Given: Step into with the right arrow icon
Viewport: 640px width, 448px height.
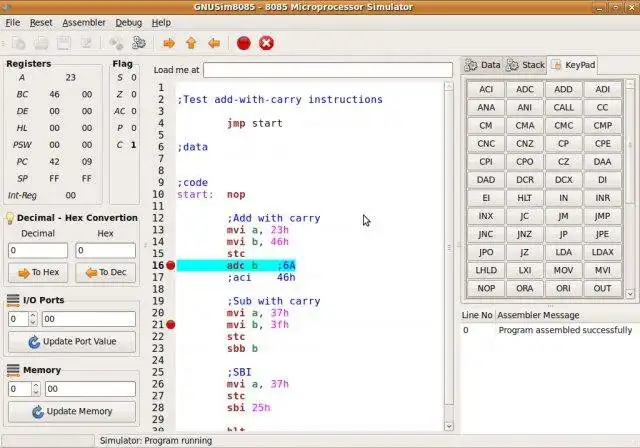Looking at the screenshot, I should tap(169, 43).
